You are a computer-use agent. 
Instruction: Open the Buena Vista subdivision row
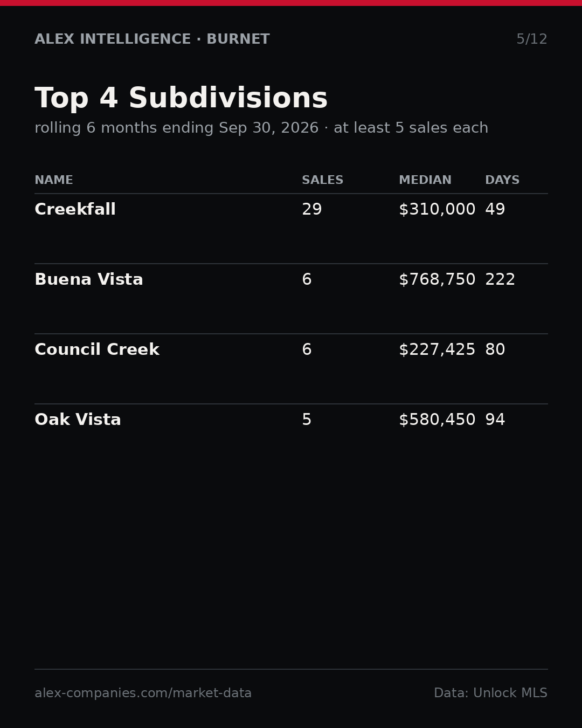(x=291, y=299)
